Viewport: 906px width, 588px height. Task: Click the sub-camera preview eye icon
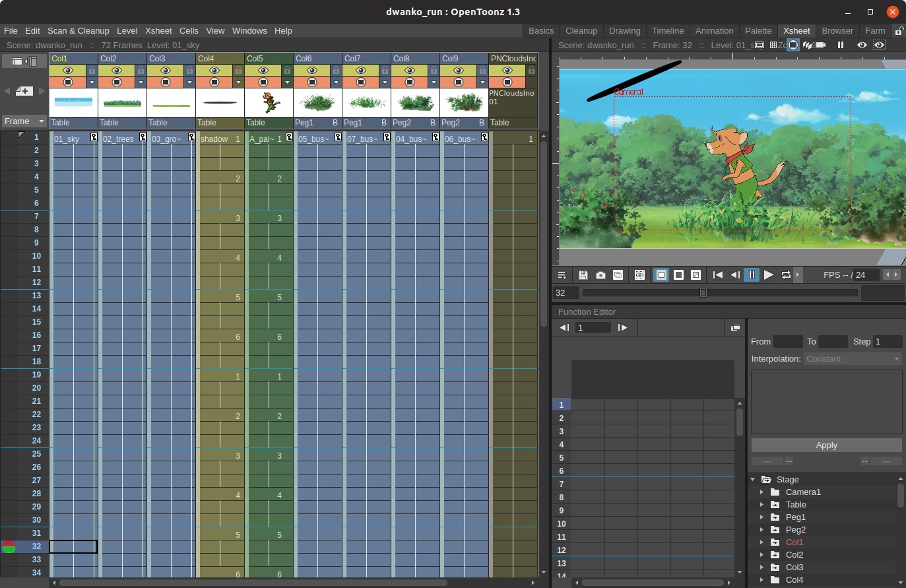tap(879, 45)
